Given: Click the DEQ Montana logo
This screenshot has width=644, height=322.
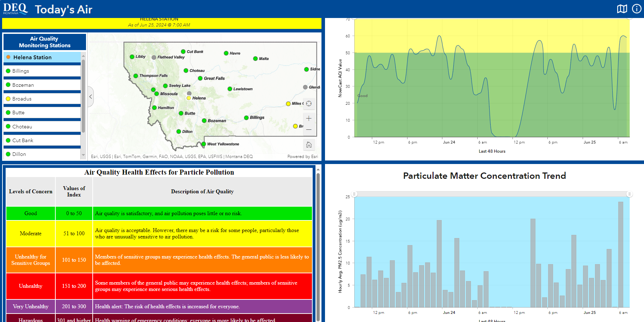Looking at the screenshot, I should pyautogui.click(x=15, y=9).
